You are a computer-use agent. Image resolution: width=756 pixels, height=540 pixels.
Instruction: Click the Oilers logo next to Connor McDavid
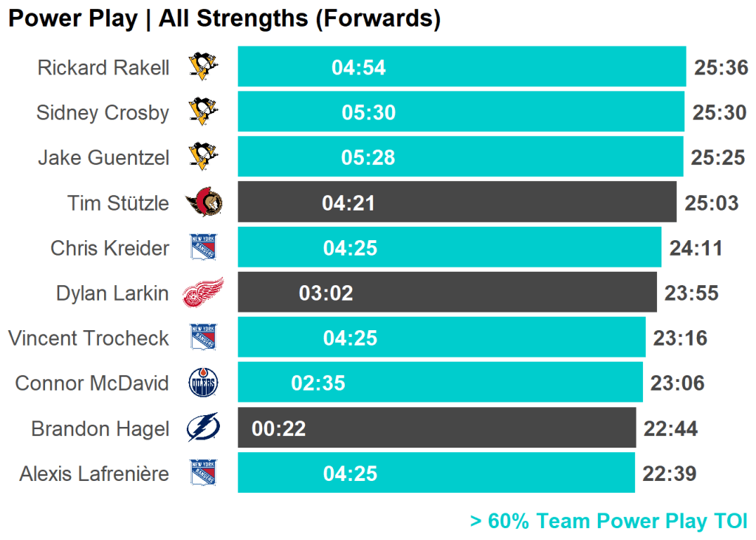(203, 383)
